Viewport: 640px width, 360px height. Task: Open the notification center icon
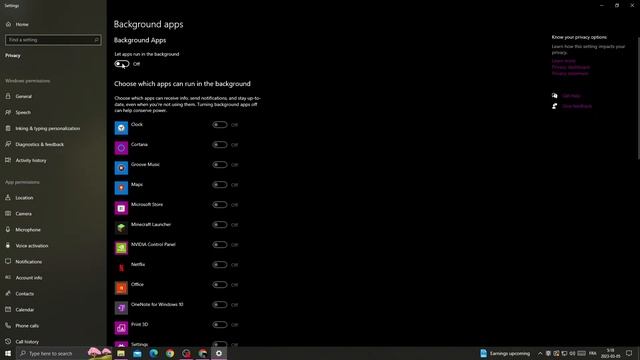click(x=629, y=353)
